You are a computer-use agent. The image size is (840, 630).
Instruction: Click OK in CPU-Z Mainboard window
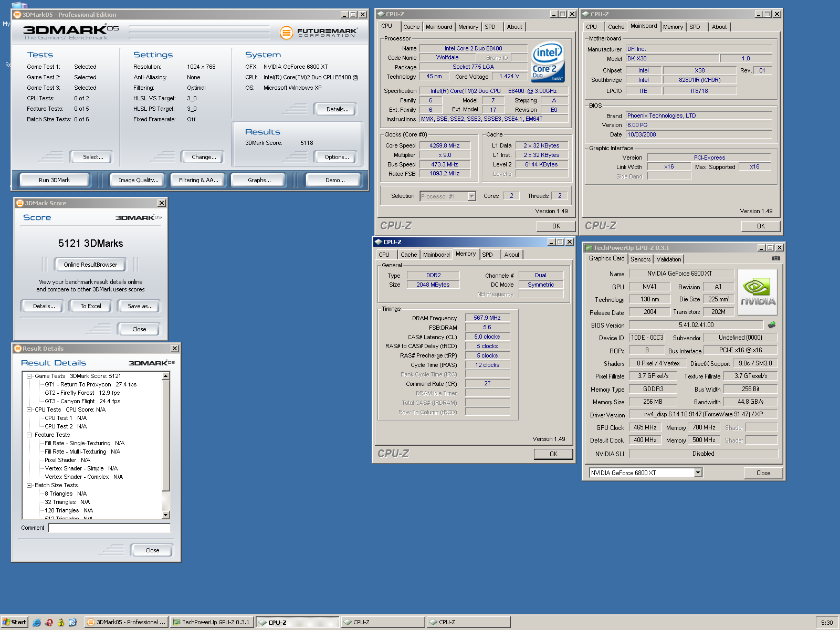pyautogui.click(x=761, y=226)
